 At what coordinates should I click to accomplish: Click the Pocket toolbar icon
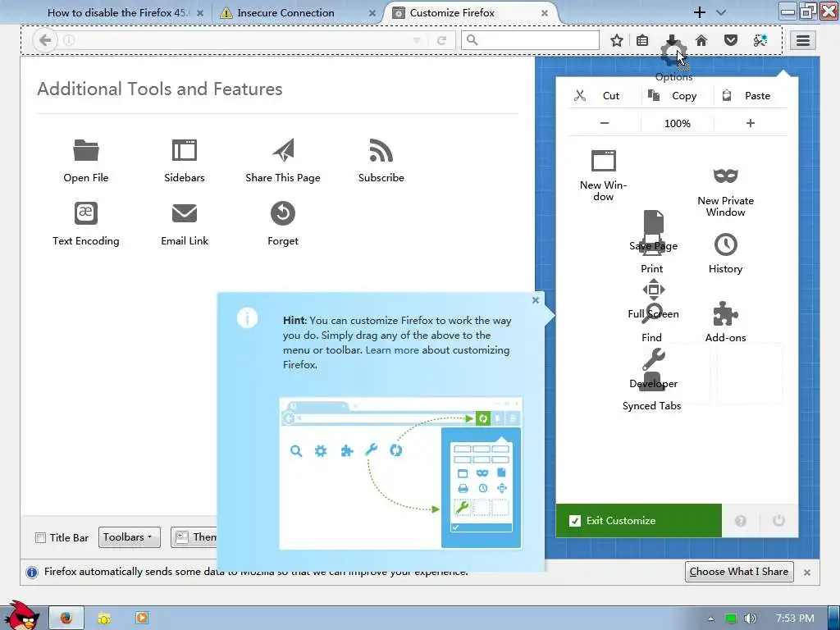tap(731, 40)
